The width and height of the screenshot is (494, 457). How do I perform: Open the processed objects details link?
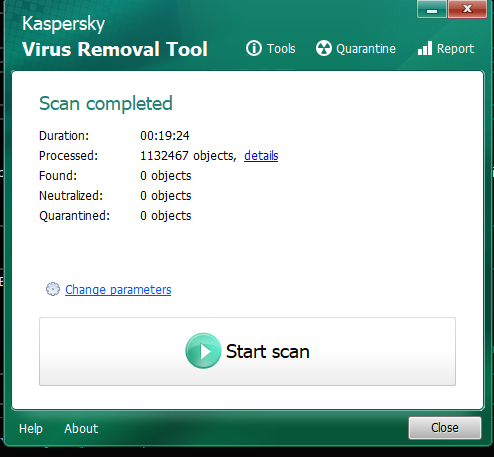tap(261, 156)
